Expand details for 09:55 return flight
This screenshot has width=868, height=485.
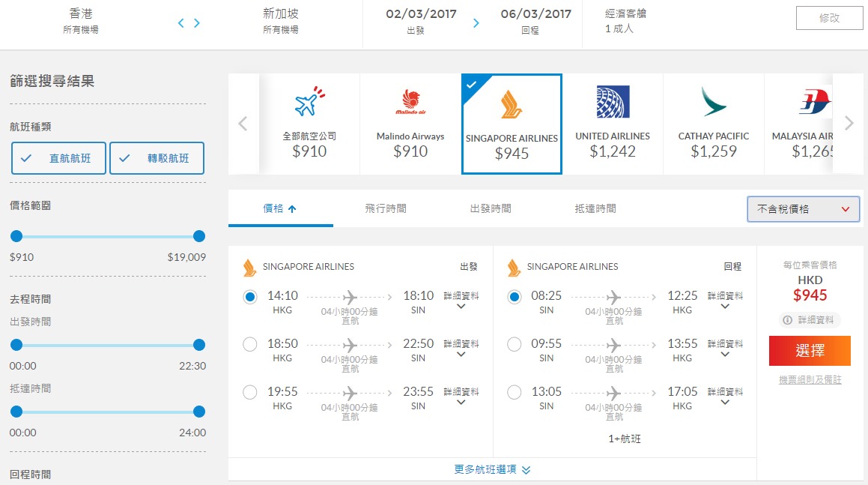click(x=725, y=348)
